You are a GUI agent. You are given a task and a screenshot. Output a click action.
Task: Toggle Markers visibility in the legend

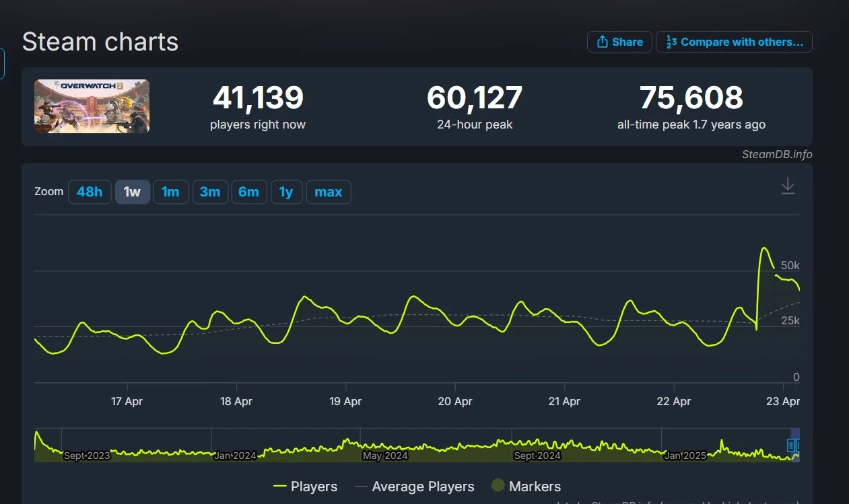pyautogui.click(x=526, y=487)
